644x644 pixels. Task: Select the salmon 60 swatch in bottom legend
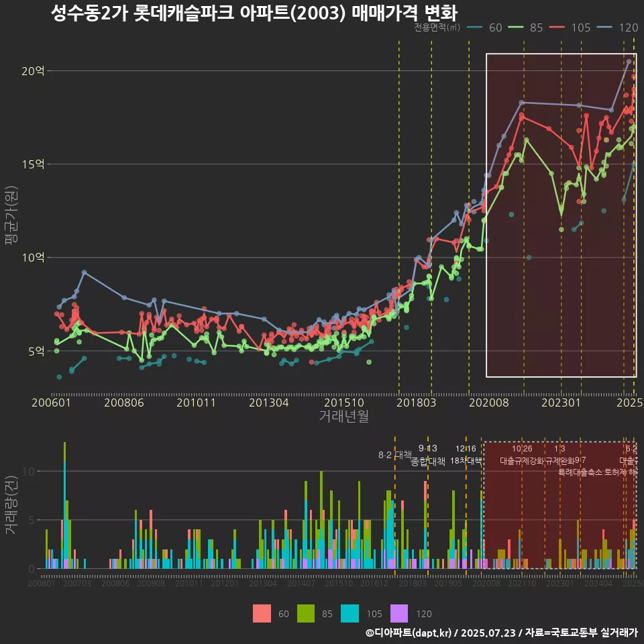point(262,614)
